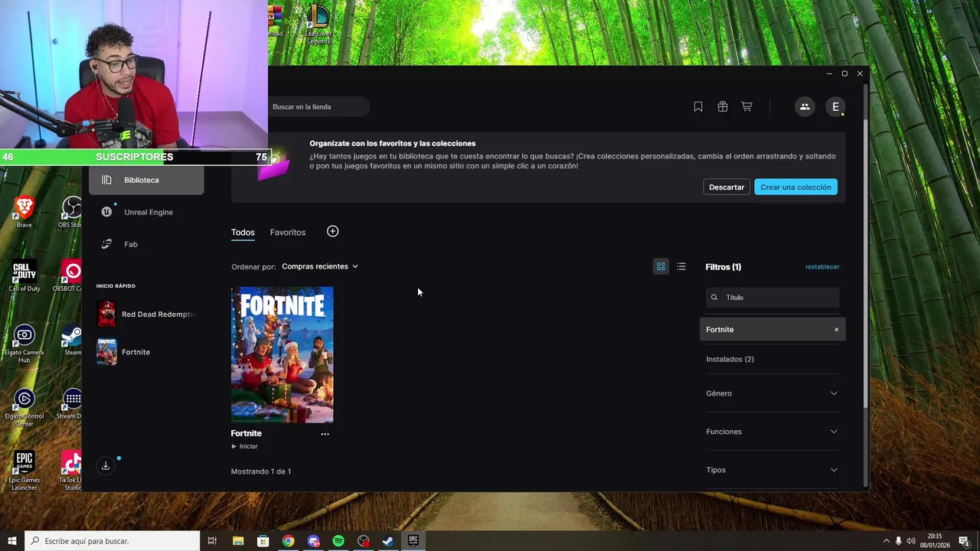Screen dimensions: 980x551
Task: Click the restablecer filters link
Action: [822, 267]
